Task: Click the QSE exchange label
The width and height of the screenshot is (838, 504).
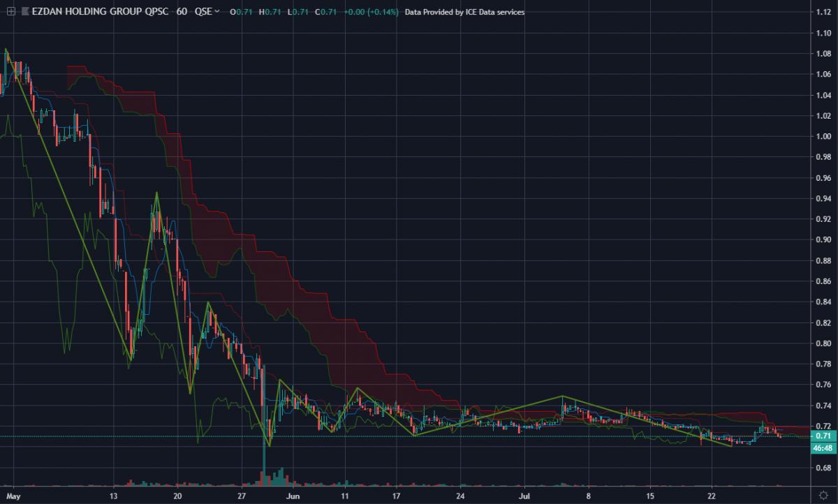Action: (x=203, y=12)
